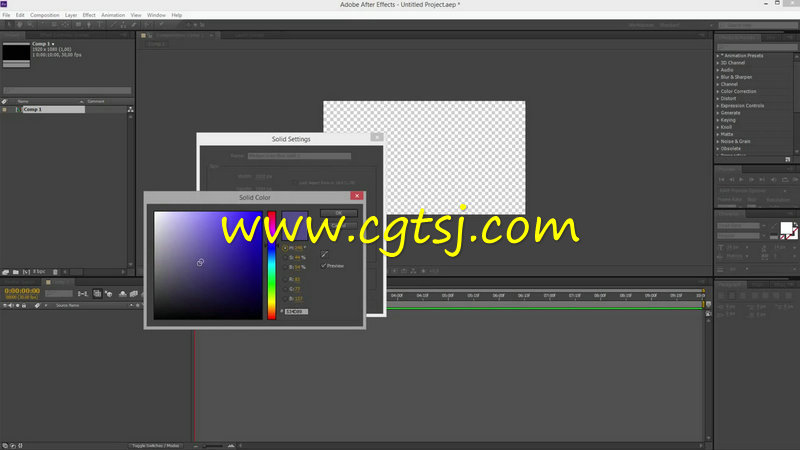This screenshot has width=800, height=450.
Task: Click the Project panel search field
Action: coord(67,91)
